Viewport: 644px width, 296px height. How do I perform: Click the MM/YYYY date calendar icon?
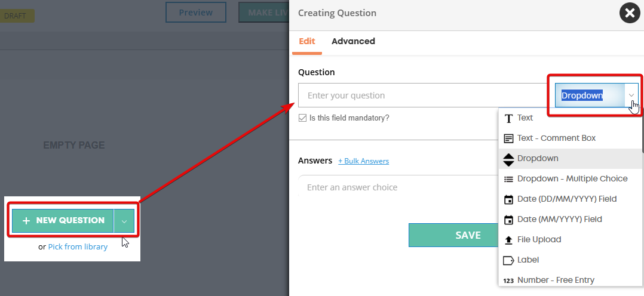(508, 220)
